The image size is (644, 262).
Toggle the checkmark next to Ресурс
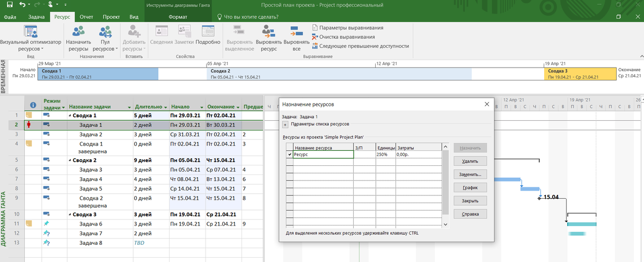(x=290, y=155)
